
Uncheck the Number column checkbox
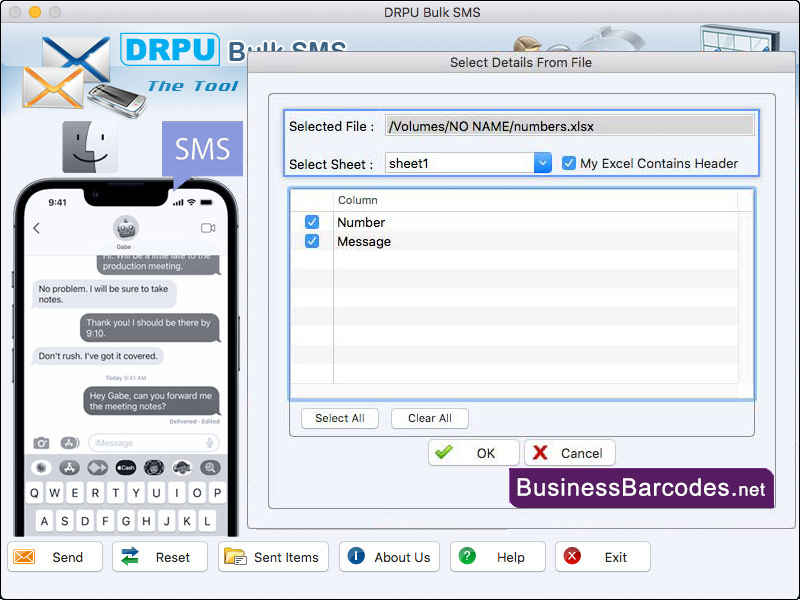(311, 222)
